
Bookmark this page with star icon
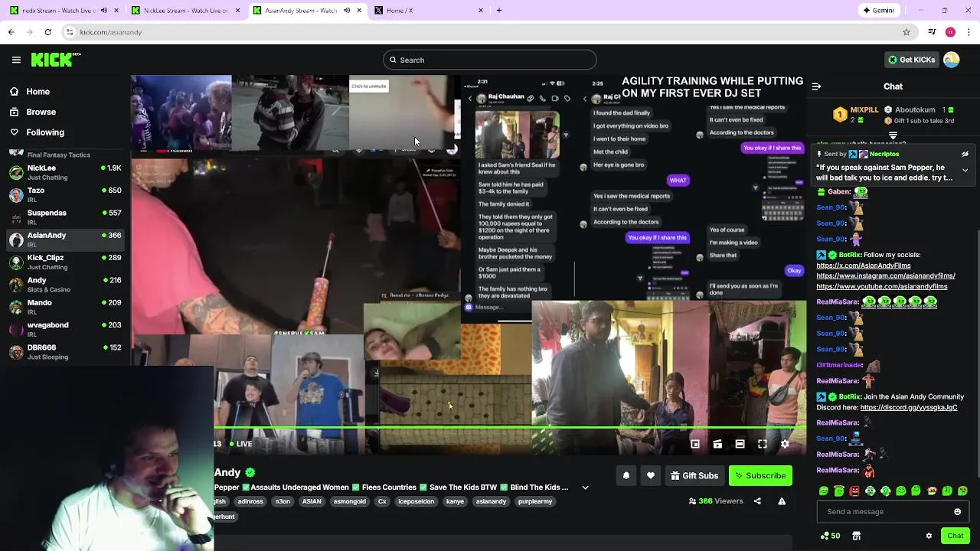pos(906,32)
